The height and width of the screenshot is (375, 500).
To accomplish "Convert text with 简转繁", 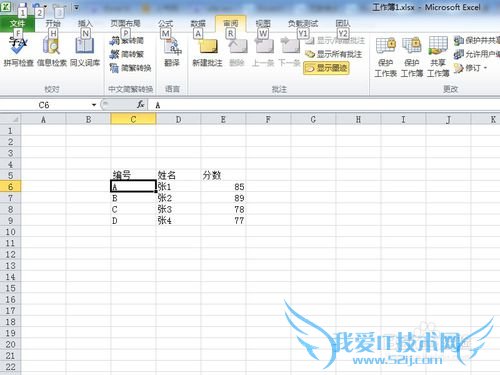I will (127, 54).
